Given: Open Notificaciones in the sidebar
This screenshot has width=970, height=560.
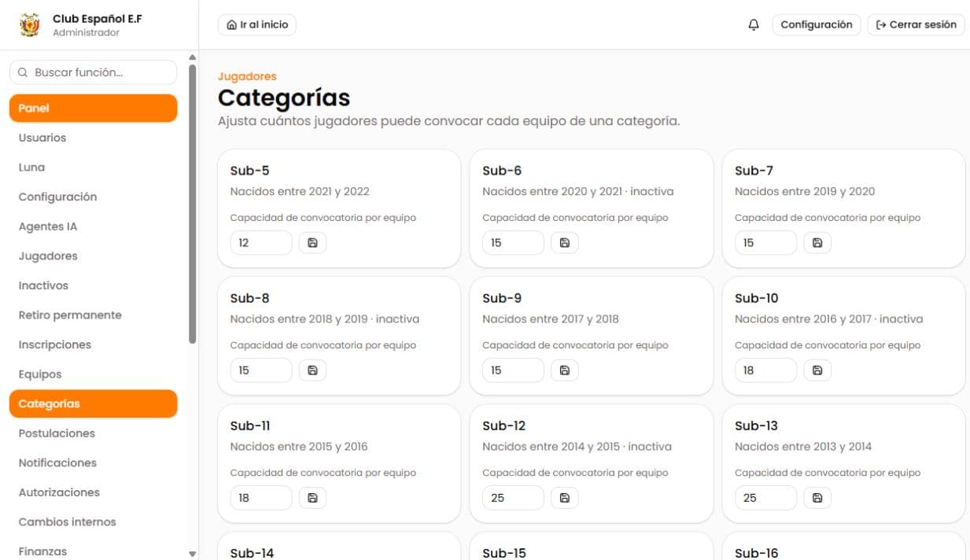Looking at the screenshot, I should 93,463.
